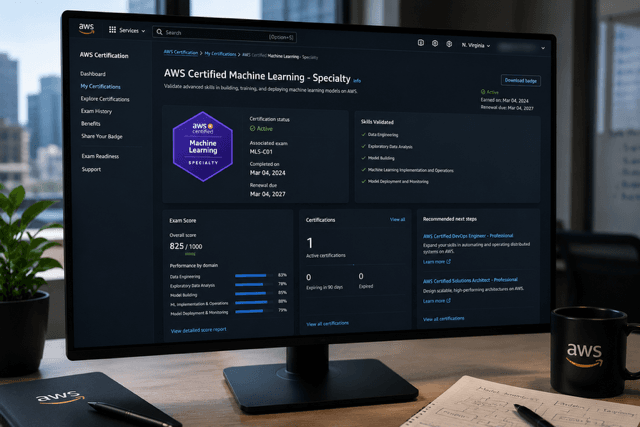The width and height of the screenshot is (640, 427).
Task: Click the Data Engineering performance progress bar
Action: (x=254, y=276)
